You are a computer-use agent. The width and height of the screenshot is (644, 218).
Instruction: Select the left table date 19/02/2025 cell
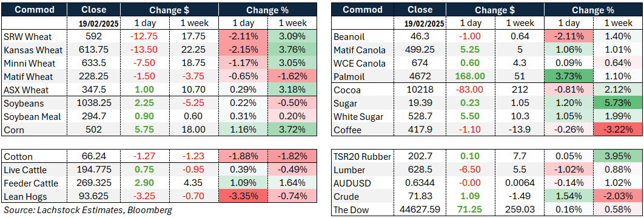pos(94,24)
